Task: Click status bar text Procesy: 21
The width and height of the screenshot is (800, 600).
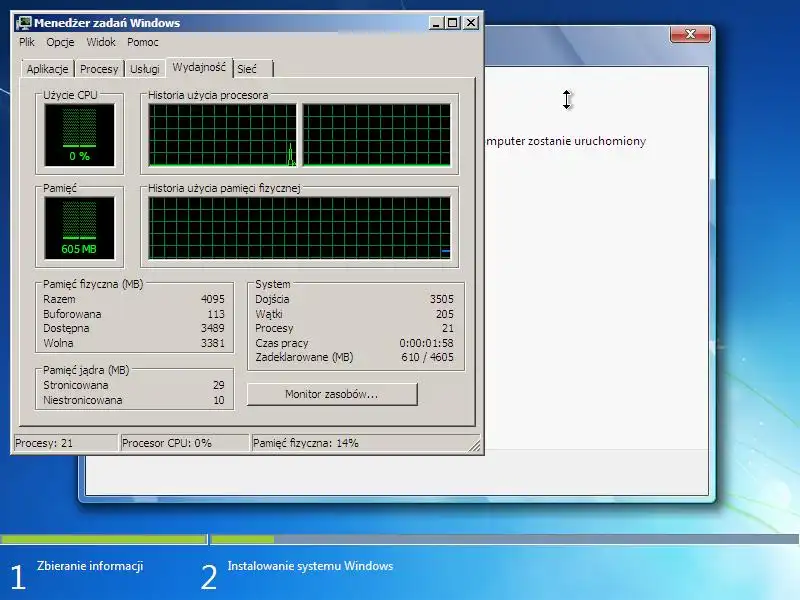Action: tap(44, 443)
